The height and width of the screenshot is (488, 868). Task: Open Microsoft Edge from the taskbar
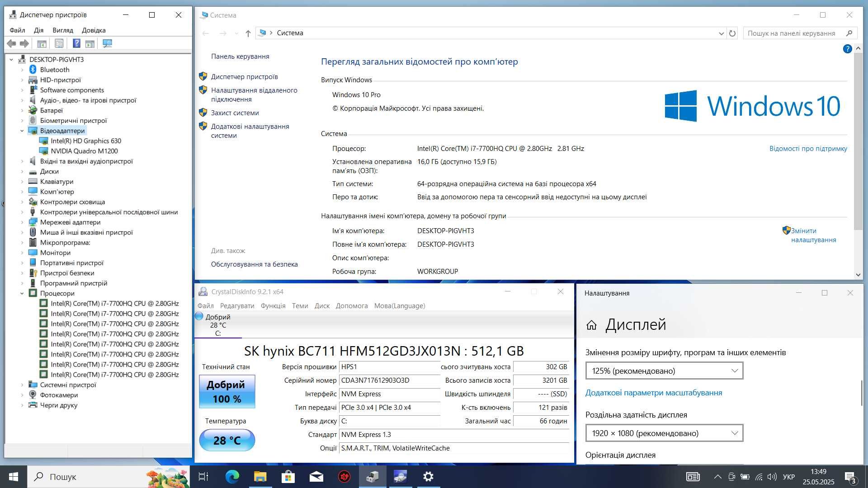pyautogui.click(x=232, y=477)
